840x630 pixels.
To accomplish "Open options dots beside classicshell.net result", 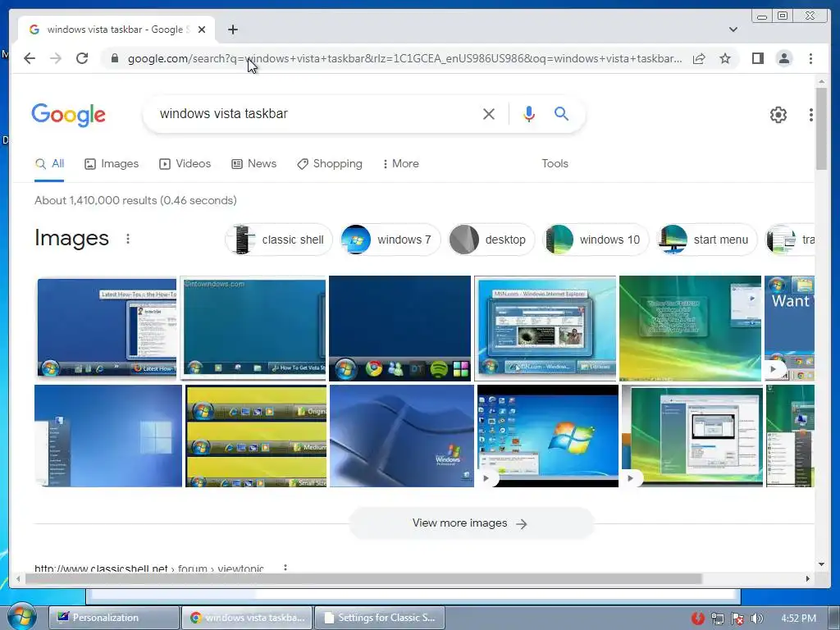I will (285, 568).
